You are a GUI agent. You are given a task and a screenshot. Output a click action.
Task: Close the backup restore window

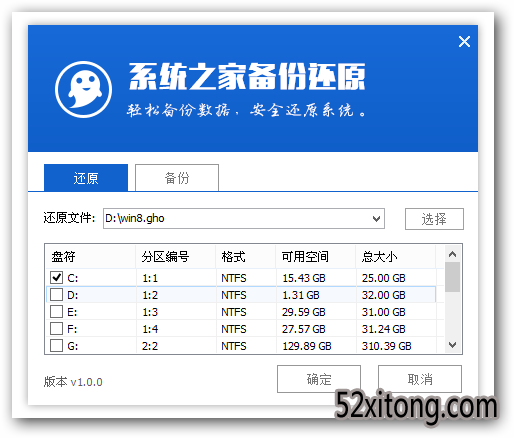tap(464, 42)
